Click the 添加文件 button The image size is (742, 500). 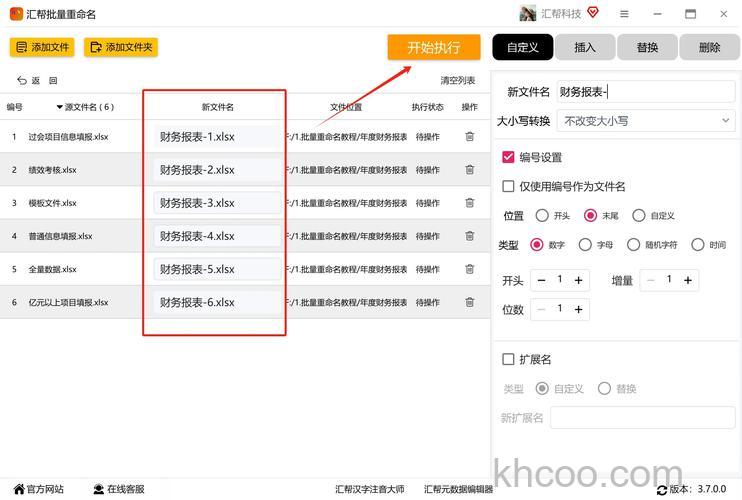42,47
